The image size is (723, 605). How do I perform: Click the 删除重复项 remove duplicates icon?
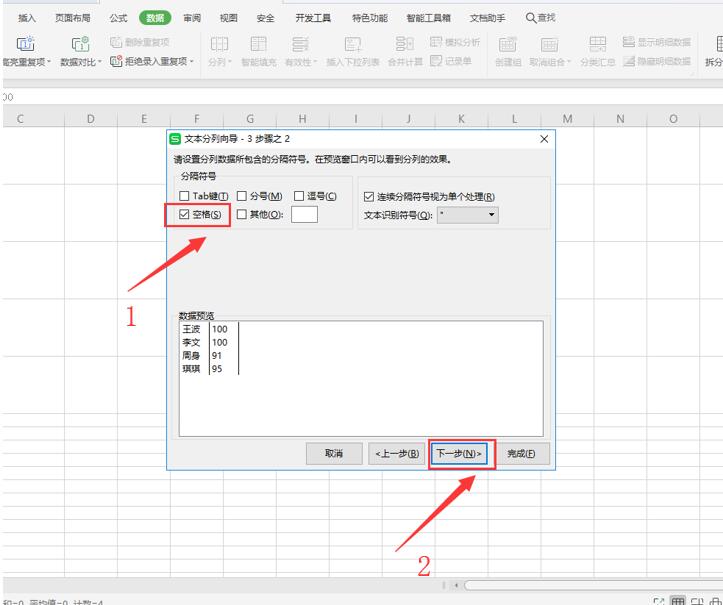pos(116,42)
